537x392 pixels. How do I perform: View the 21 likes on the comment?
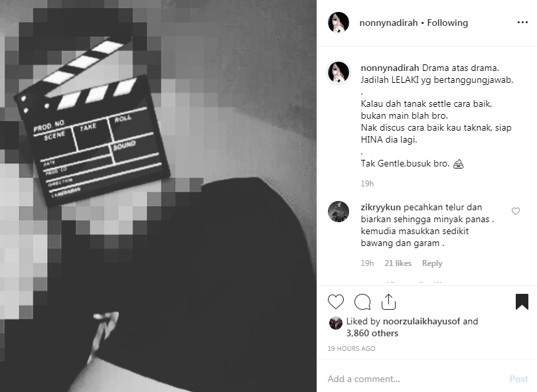tap(398, 263)
